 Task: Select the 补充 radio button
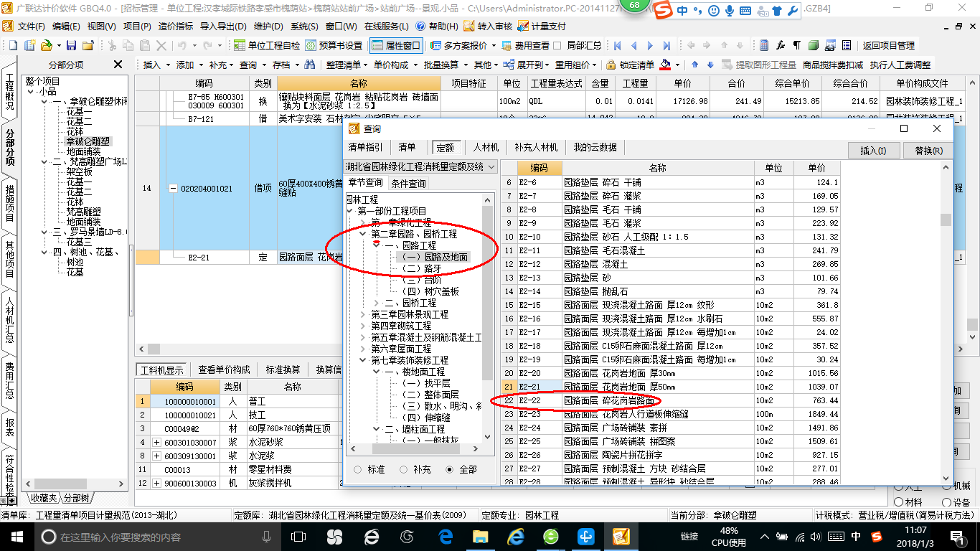pyautogui.click(x=404, y=469)
